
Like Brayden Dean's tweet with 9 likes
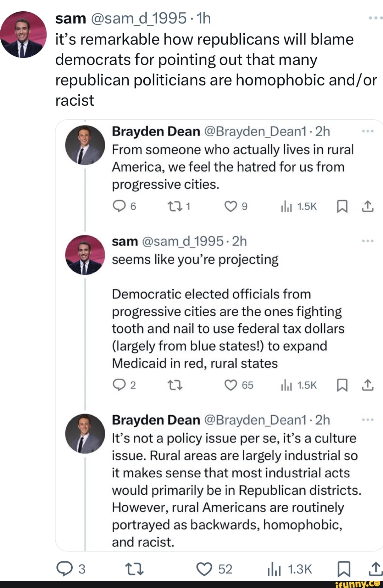click(x=231, y=206)
